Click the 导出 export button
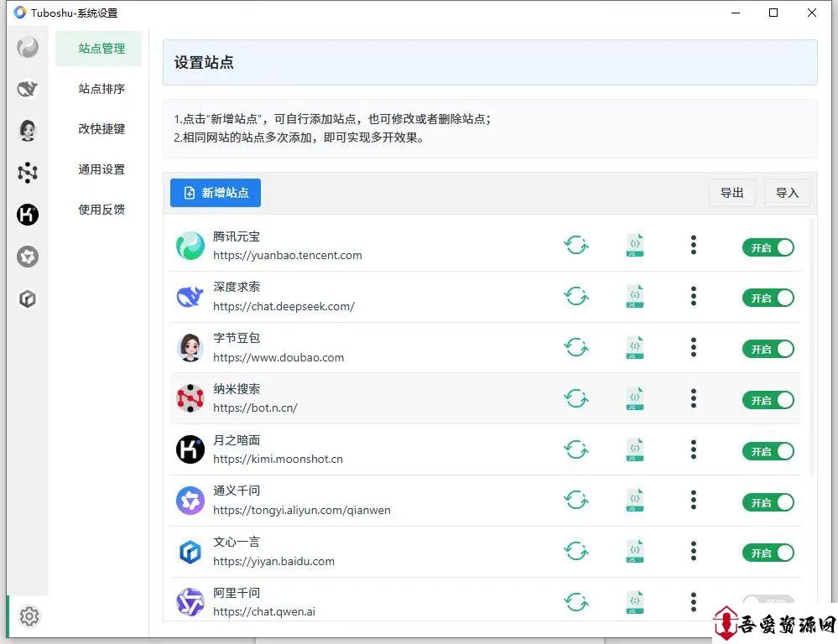Viewport: 838px width, 644px height. pyautogui.click(x=731, y=192)
